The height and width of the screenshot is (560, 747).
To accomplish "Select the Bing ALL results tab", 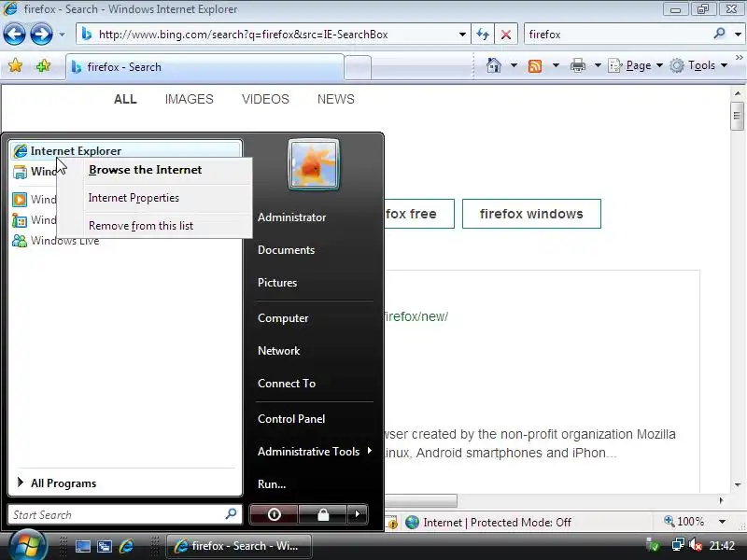I will tap(125, 99).
